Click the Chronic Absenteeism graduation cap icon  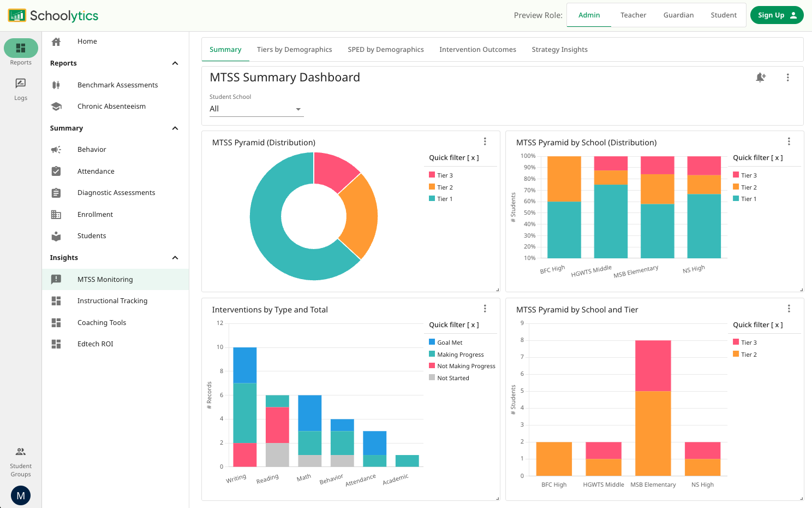click(x=56, y=106)
